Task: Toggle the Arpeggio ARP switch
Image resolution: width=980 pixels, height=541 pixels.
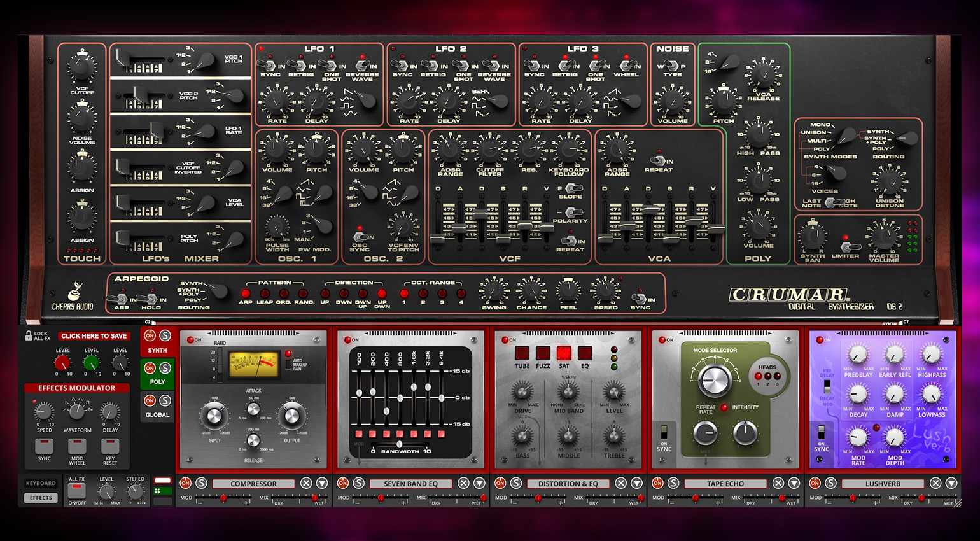Action: click(120, 298)
